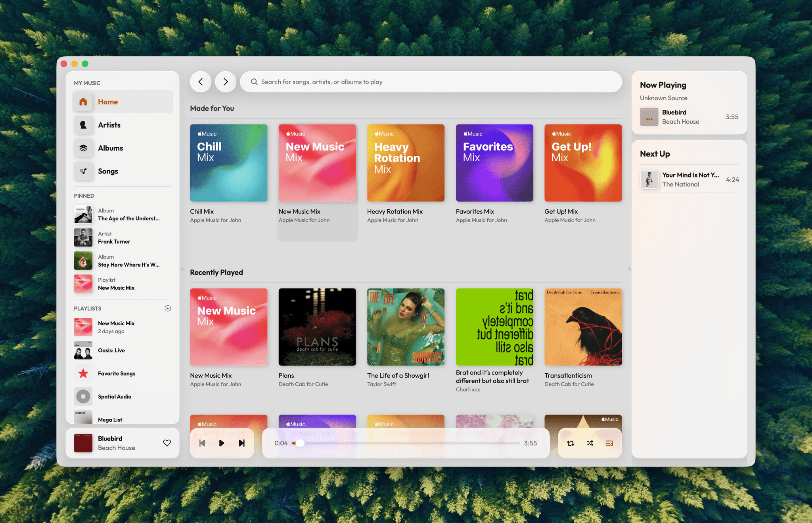Image resolution: width=812 pixels, height=523 pixels.
Task: Select the Songs sidebar item
Action: click(x=108, y=171)
